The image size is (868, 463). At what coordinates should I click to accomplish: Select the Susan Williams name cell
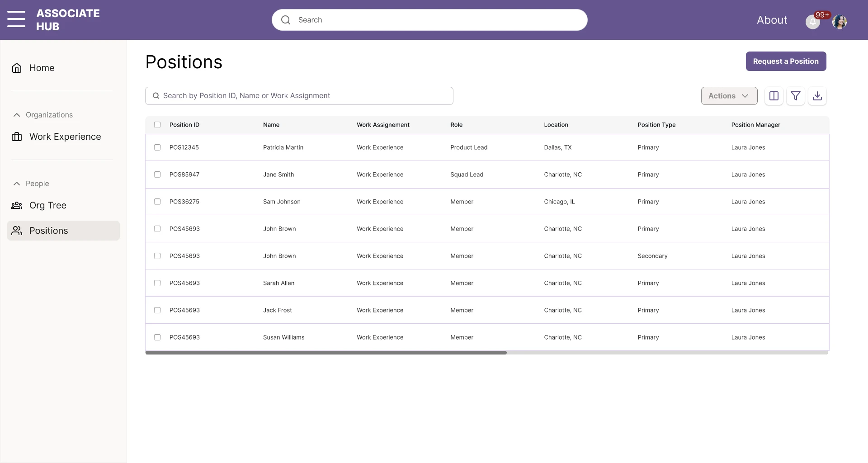(283, 337)
